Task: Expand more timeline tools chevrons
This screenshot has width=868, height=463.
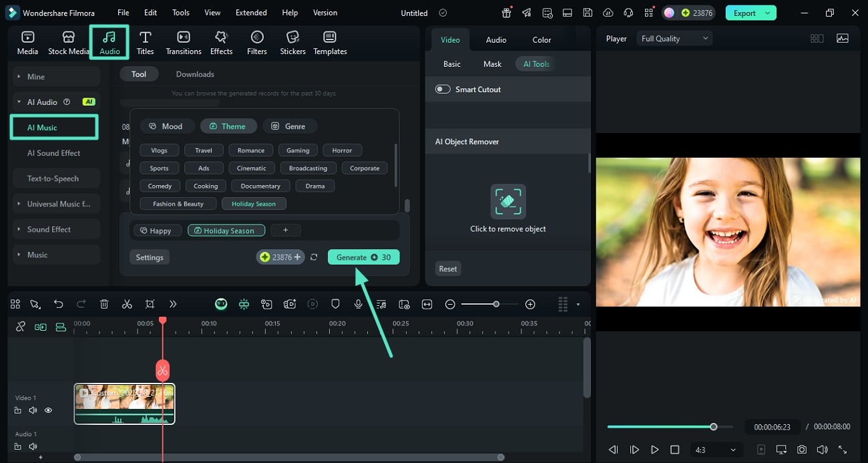Action: click(x=173, y=304)
